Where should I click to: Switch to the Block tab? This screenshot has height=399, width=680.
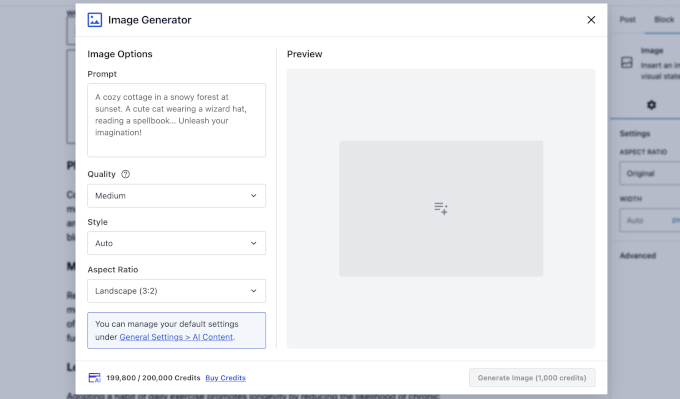click(x=664, y=20)
